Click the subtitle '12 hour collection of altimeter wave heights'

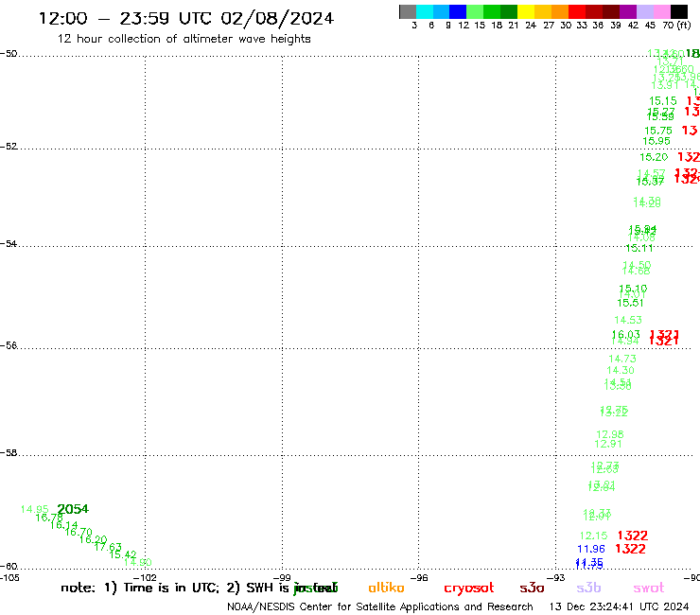coord(184,39)
